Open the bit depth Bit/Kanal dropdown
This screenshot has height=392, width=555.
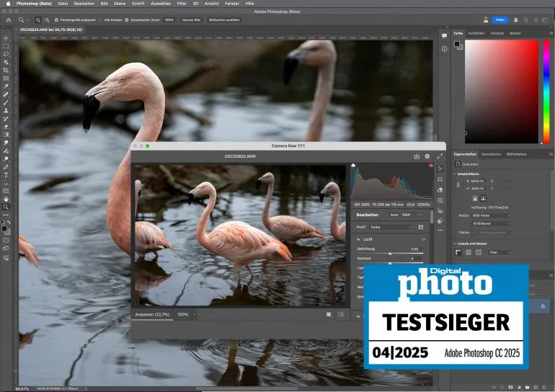click(x=491, y=223)
